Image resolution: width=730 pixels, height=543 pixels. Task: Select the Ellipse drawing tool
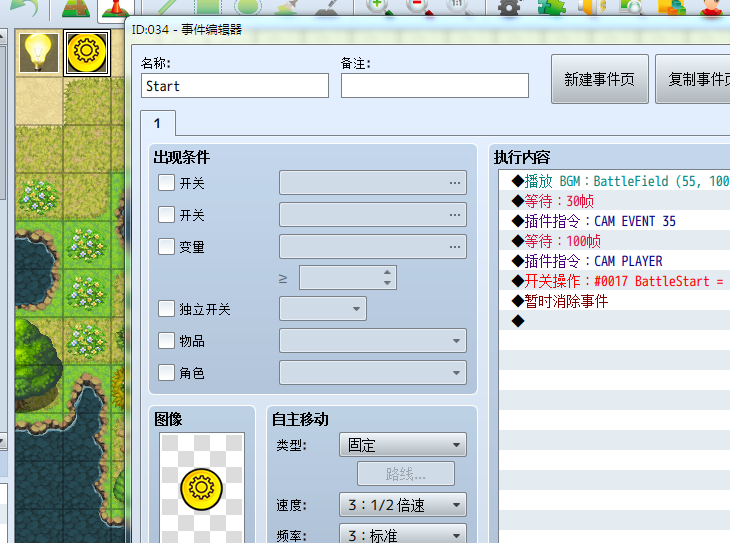pyautogui.click(x=248, y=7)
